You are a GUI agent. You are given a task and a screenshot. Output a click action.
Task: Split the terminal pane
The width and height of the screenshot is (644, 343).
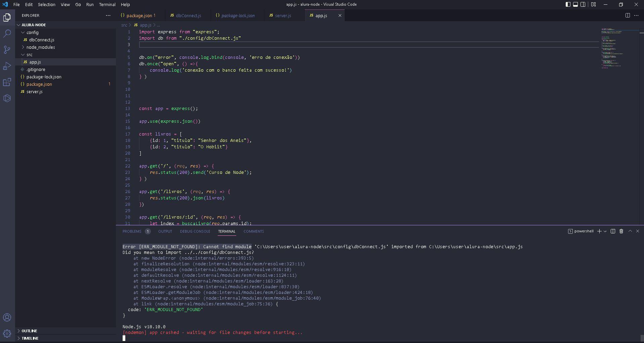click(x=613, y=231)
